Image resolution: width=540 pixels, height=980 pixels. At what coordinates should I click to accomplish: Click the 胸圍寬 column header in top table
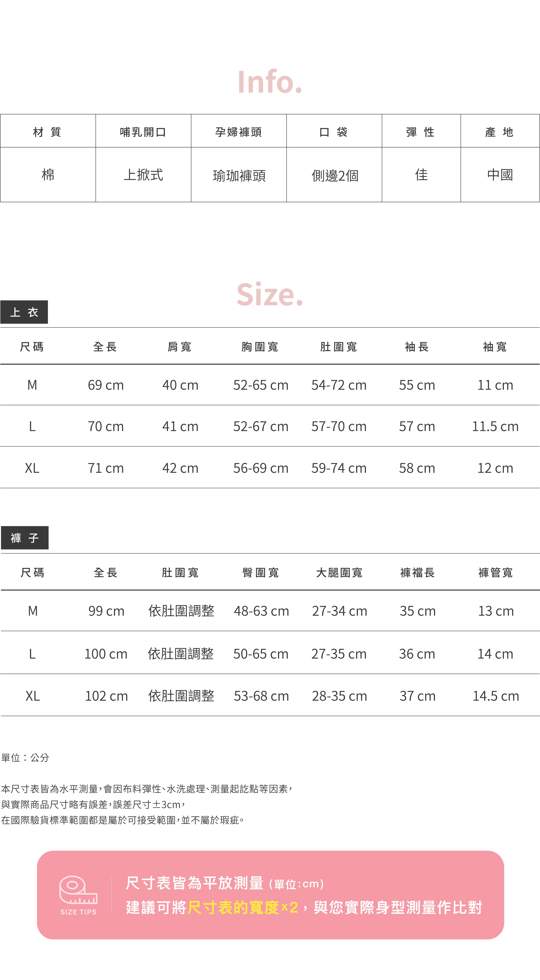click(x=260, y=347)
